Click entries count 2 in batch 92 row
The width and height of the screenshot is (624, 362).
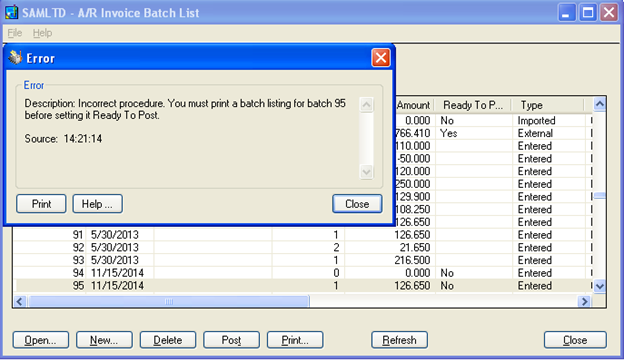tap(336, 247)
